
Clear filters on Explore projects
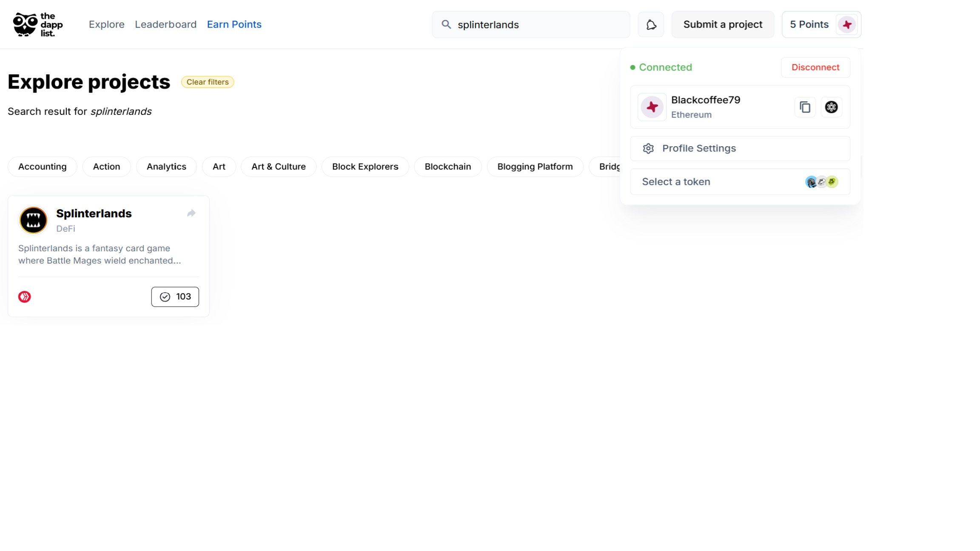coord(208,82)
